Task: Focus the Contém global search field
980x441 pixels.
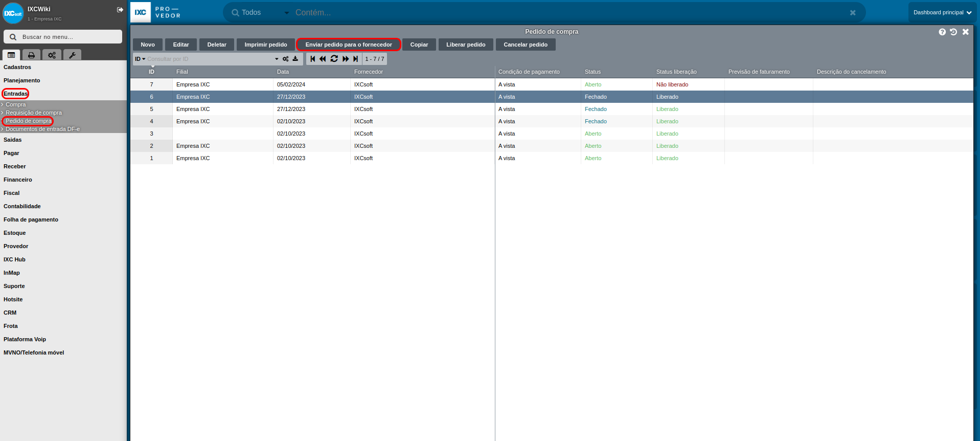Action: (567, 13)
